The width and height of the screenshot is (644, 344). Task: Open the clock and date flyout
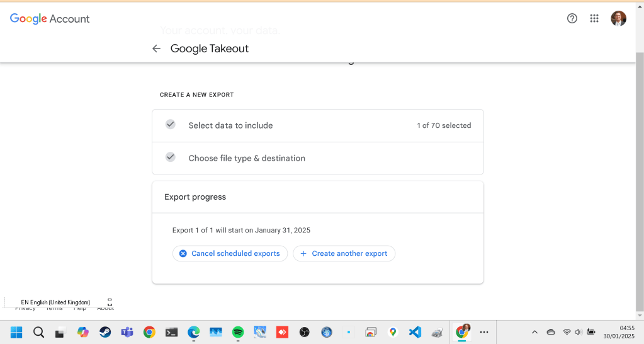click(619, 332)
